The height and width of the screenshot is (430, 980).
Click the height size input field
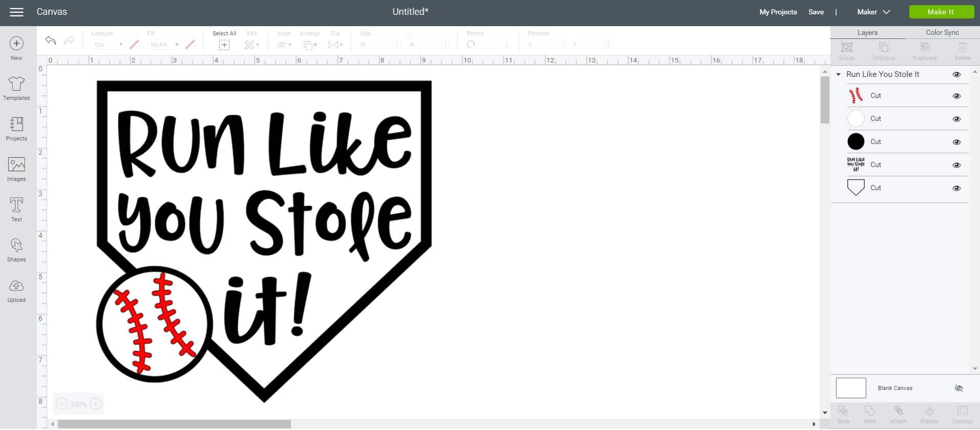pyautogui.click(x=432, y=45)
